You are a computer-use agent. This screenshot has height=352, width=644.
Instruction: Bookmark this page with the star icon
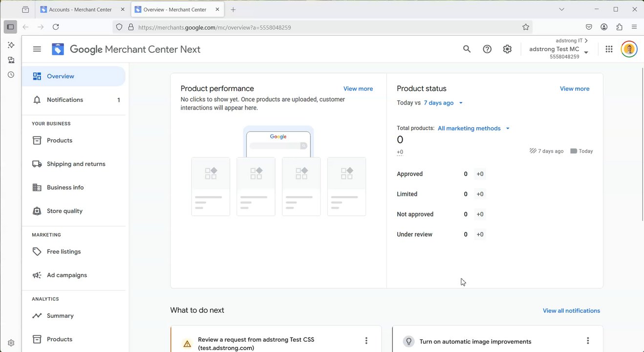526,27
